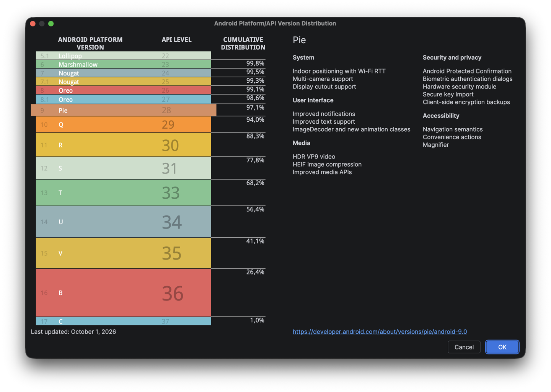Open the developer.android.com Pie link
551x392 pixels.
380,332
